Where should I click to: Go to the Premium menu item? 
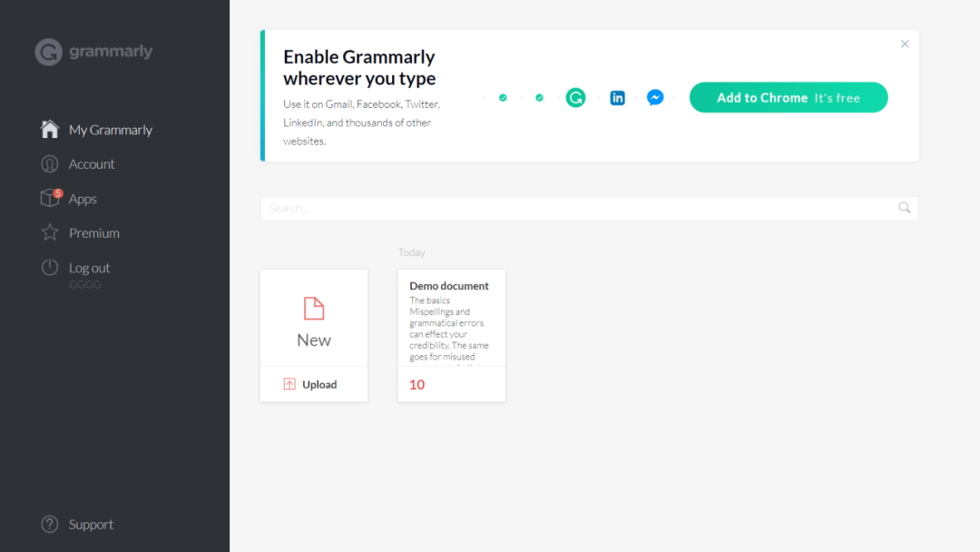pos(93,233)
